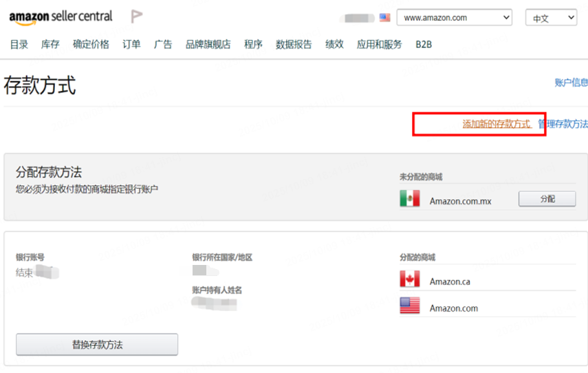Screen dimensions: 588x373
Task: Click the Canada flag next to Amazon.ca
Action: coord(409,279)
